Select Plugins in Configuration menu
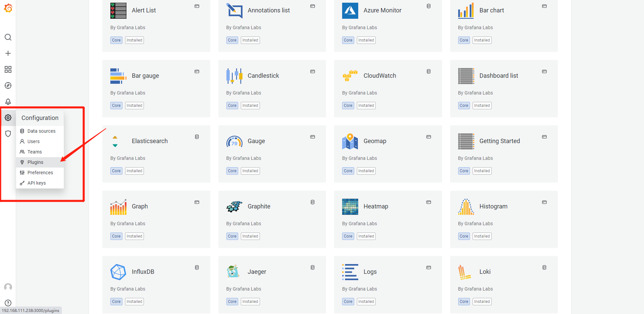644x314 pixels. point(40,162)
